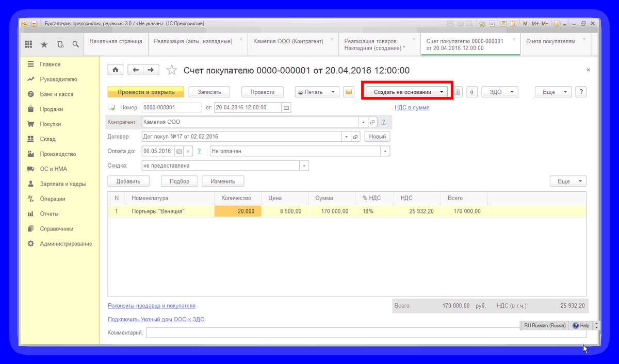This screenshot has height=364, width=619.
Task: Open the НДС в сумме link
Action: (412, 107)
